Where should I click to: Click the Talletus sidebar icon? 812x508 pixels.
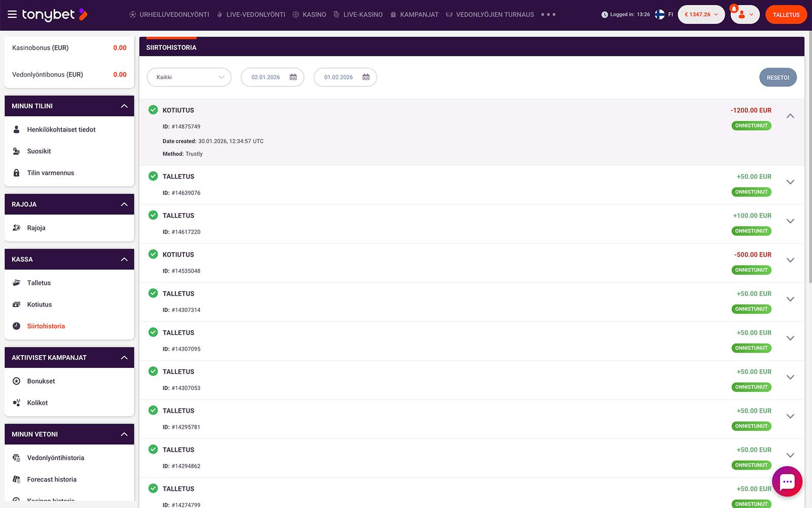tap(16, 283)
